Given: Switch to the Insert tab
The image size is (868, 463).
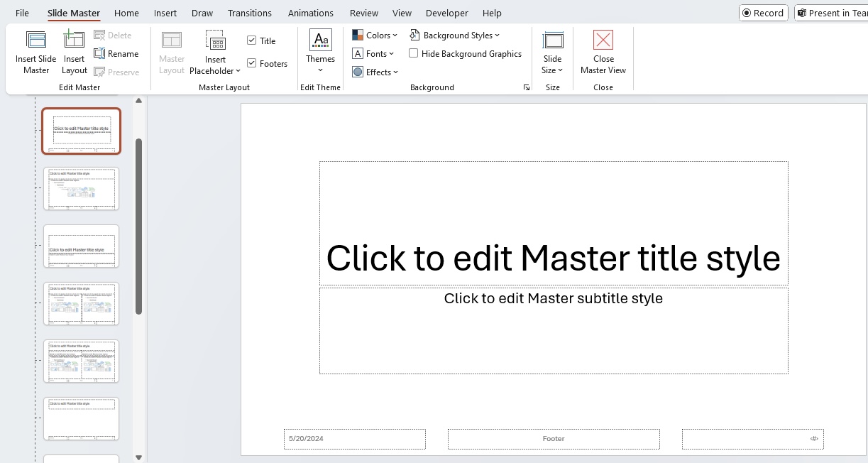Looking at the screenshot, I should [x=165, y=13].
